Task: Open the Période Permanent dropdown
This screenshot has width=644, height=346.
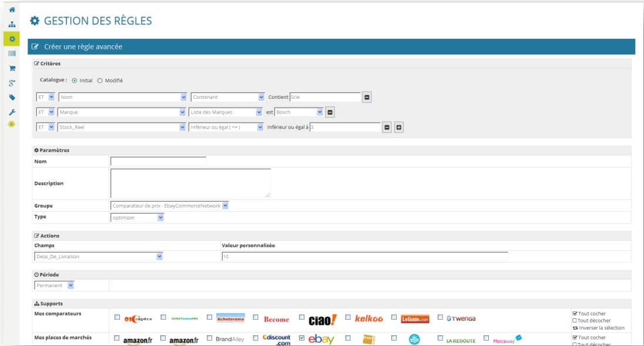Action: point(54,285)
